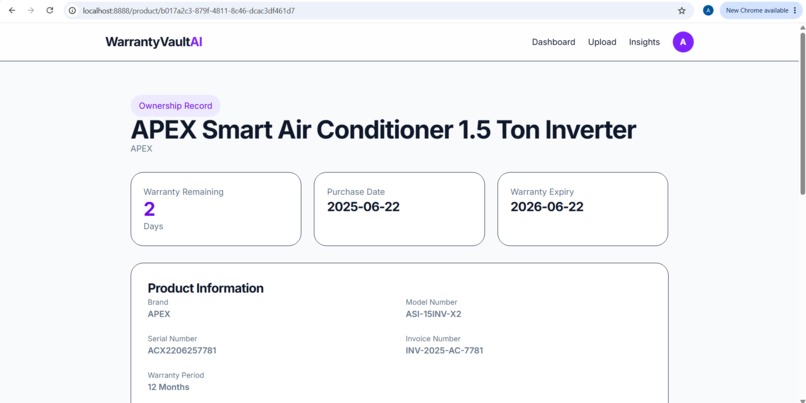View site information icon in address bar
806x403 pixels.
pyautogui.click(x=72, y=10)
